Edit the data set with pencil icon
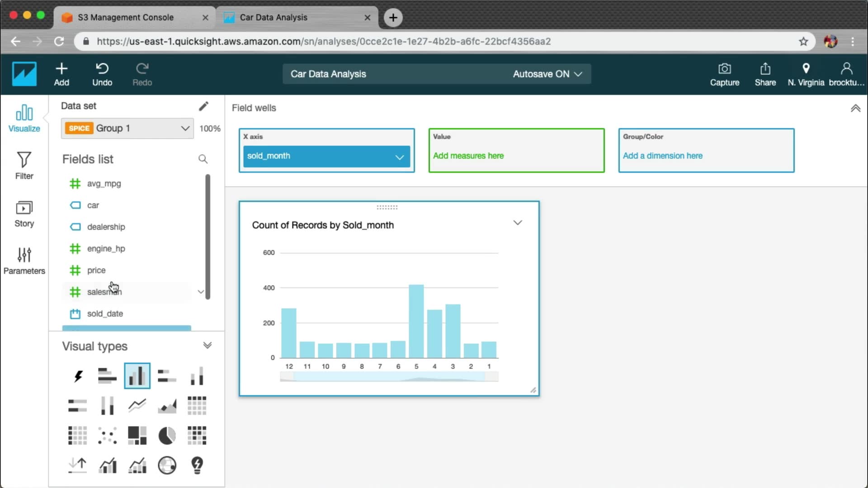The image size is (868, 488). pos(203,106)
